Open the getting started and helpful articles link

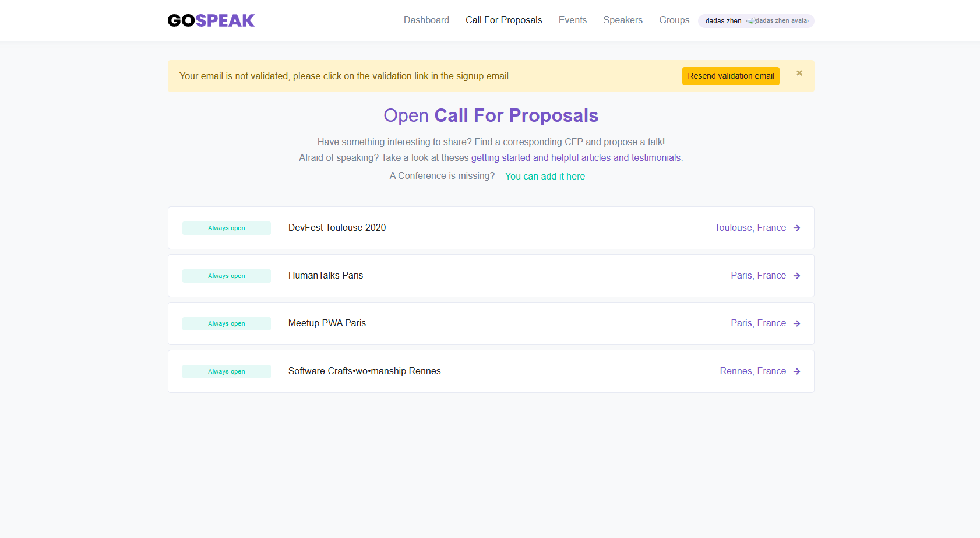(x=576, y=157)
